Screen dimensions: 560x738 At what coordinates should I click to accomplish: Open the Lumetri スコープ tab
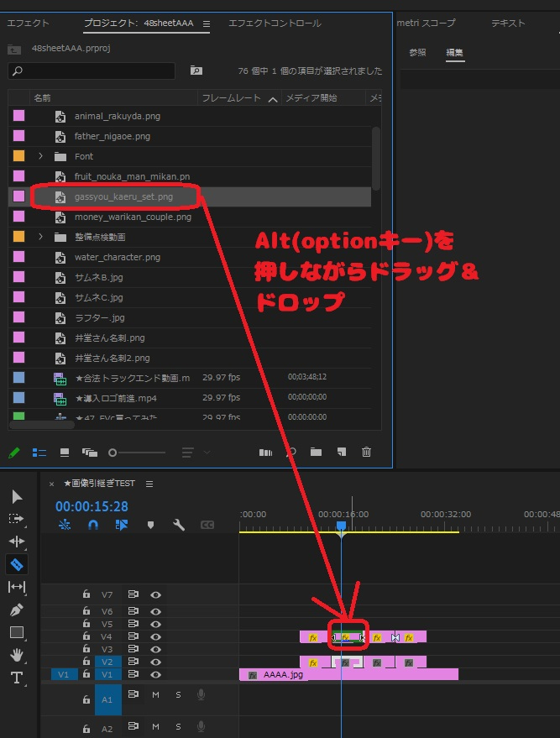coord(426,23)
